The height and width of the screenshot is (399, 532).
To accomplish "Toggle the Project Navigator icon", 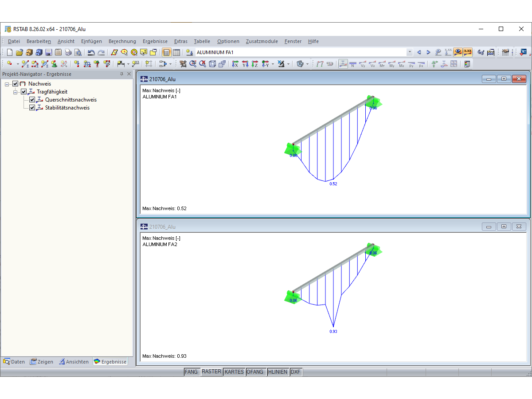I will [166, 52].
